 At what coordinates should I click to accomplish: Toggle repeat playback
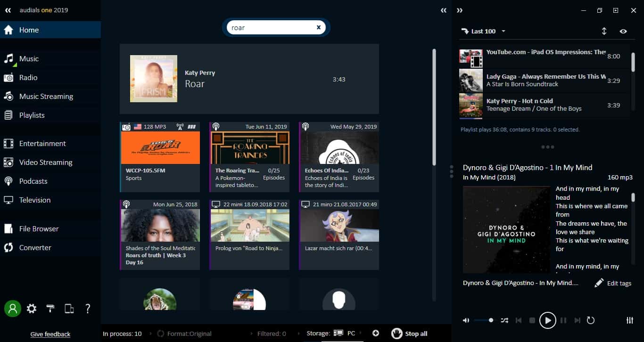tap(591, 320)
